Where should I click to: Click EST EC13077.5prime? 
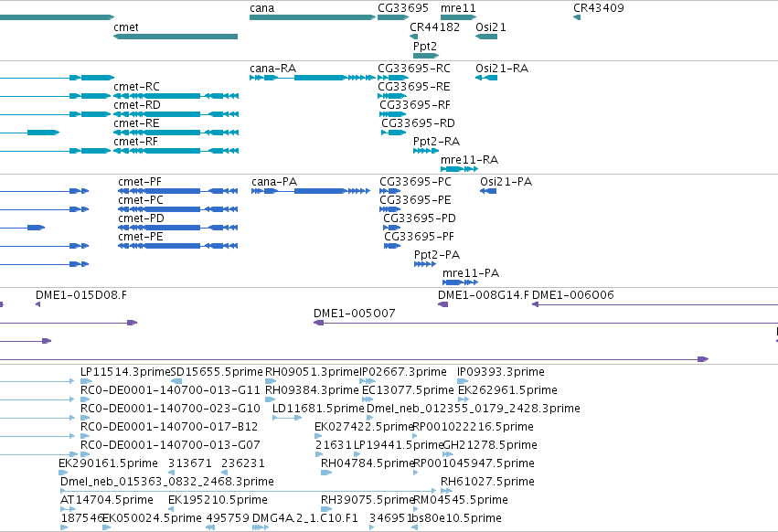click(408, 390)
